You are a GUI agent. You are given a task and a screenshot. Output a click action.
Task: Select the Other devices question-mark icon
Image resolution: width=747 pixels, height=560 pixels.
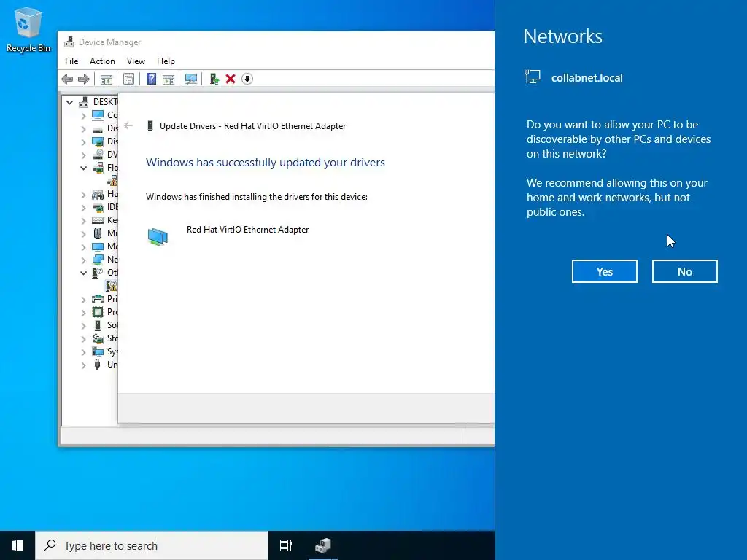pos(98,273)
